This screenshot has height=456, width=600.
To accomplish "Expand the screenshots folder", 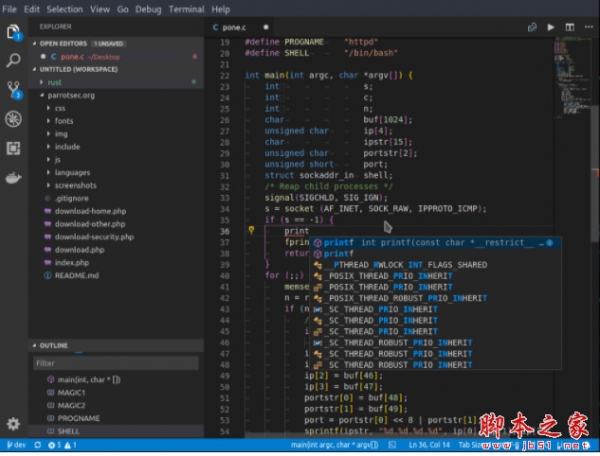I will tap(116, 185).
